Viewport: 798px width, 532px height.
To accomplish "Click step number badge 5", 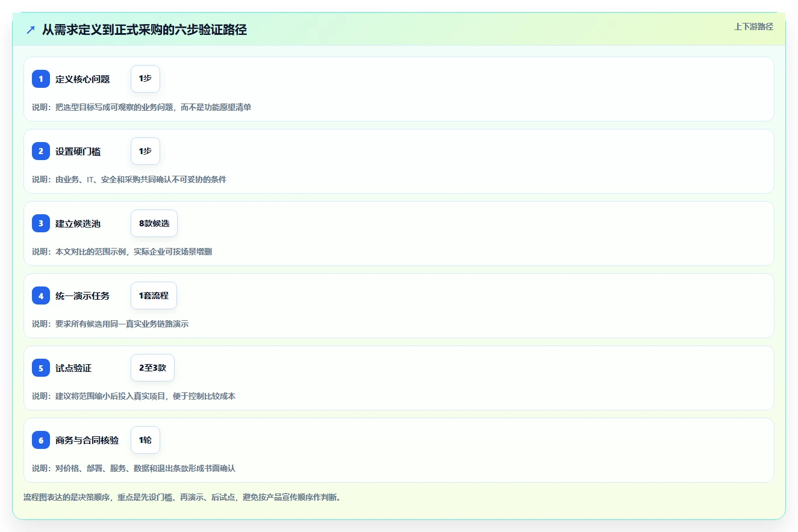I will 41,368.
